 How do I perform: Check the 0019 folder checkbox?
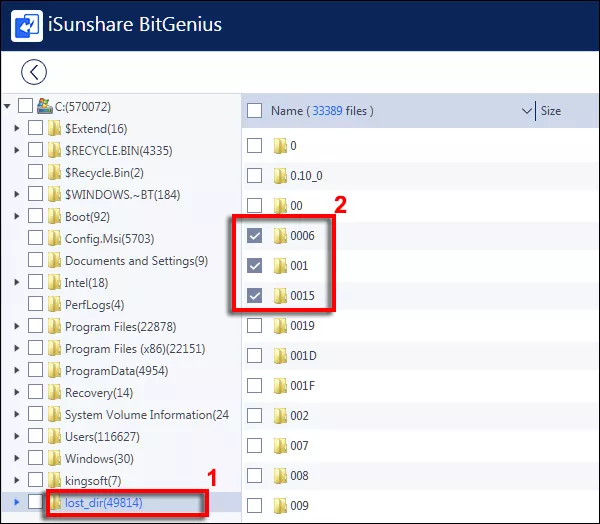[254, 326]
